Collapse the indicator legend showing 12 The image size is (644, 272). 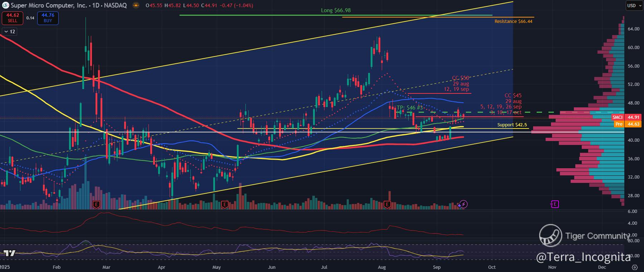[x=9, y=31]
